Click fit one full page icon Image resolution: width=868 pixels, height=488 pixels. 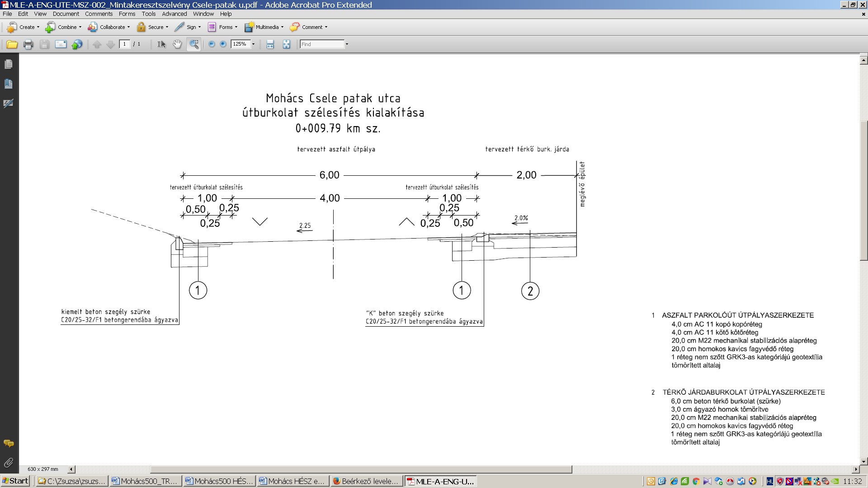pos(286,44)
